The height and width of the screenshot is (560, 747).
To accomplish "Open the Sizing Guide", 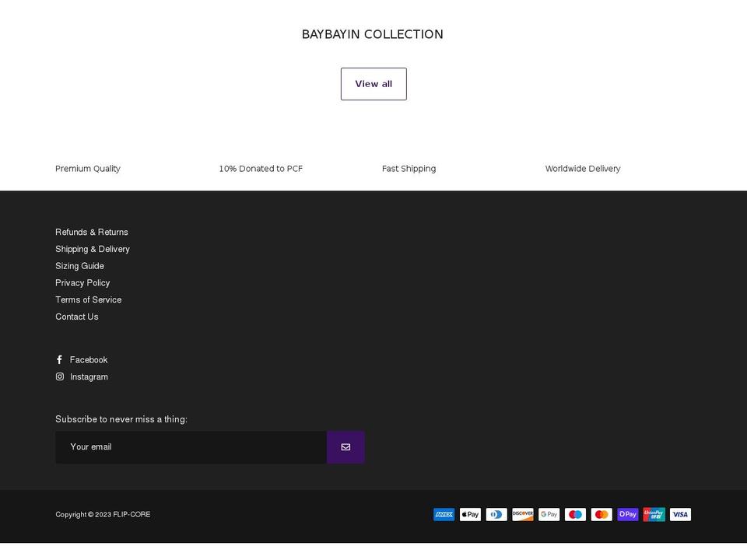I will 79,266.
